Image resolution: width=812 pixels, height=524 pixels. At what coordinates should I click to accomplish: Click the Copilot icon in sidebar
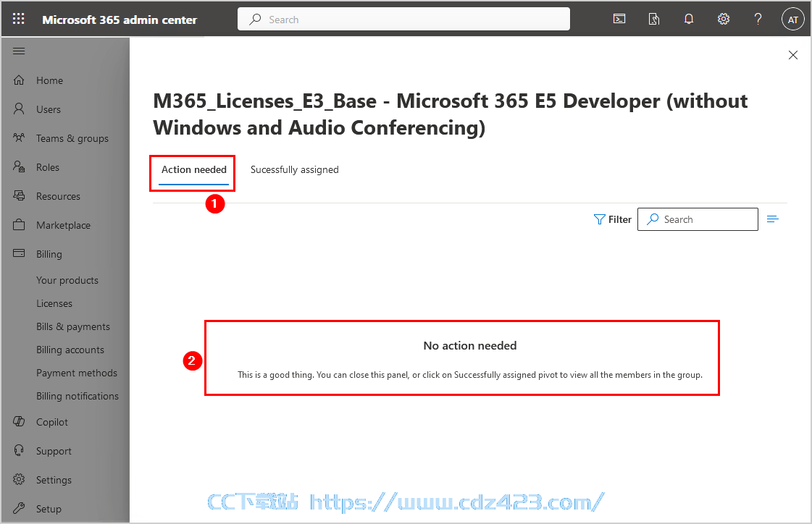(19, 421)
